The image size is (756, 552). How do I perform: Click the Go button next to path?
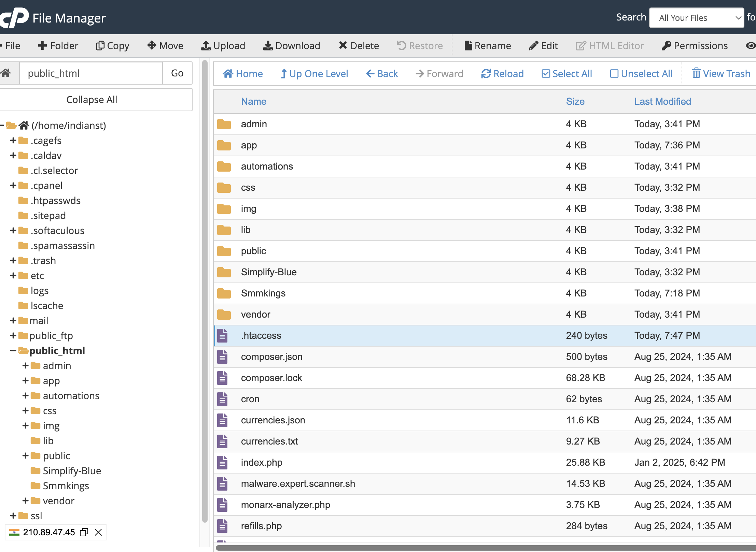click(177, 73)
